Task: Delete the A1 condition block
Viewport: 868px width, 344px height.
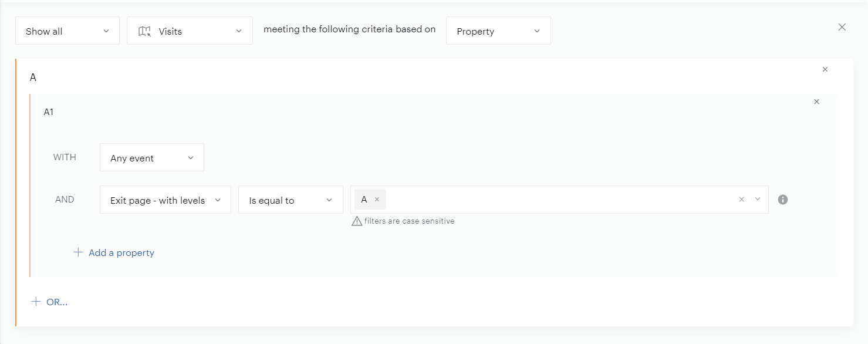Action: coord(816,102)
